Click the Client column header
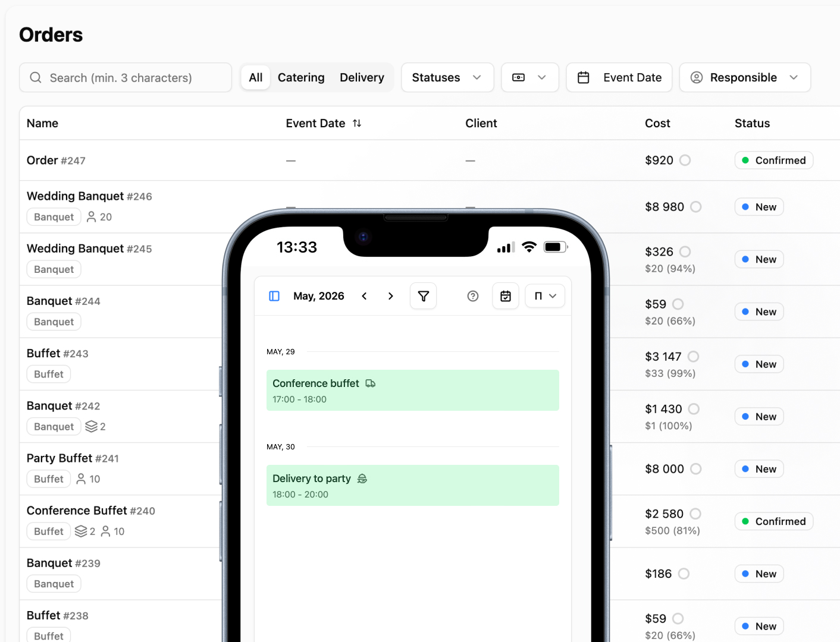The image size is (840, 642). click(481, 124)
